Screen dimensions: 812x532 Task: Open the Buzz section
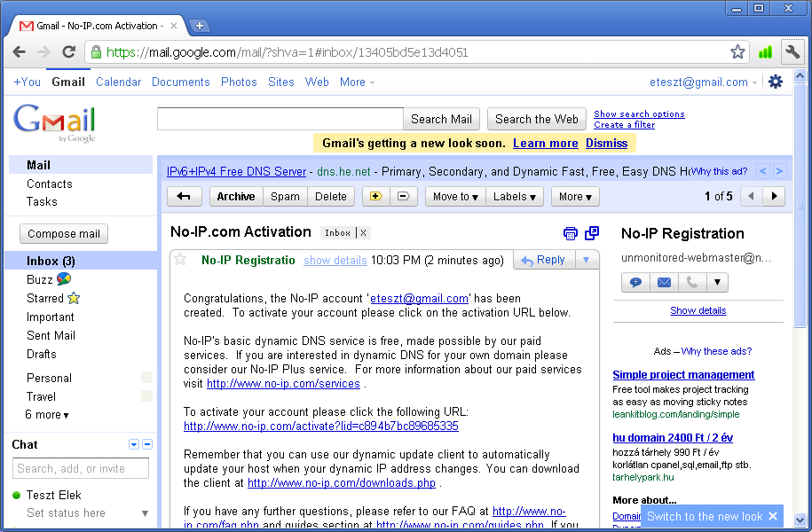tap(49, 279)
